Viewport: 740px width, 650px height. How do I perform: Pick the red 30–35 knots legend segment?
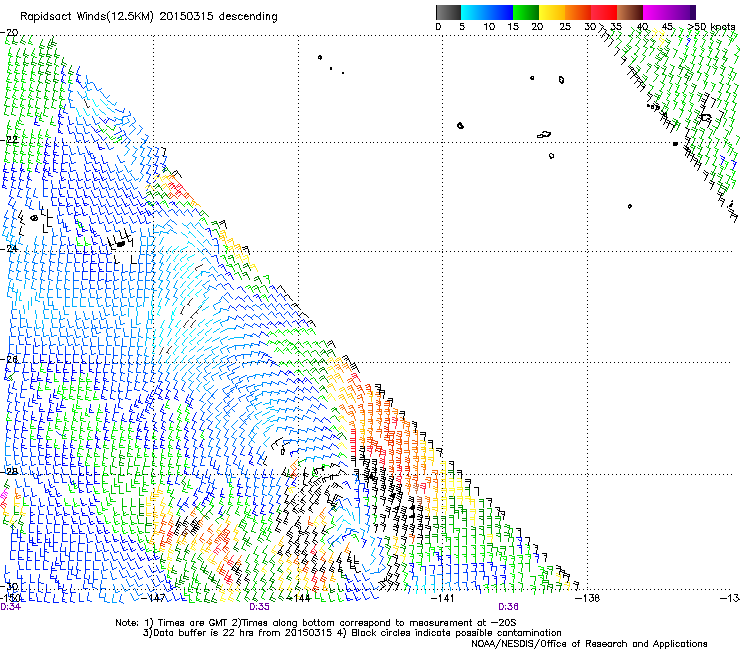click(604, 12)
